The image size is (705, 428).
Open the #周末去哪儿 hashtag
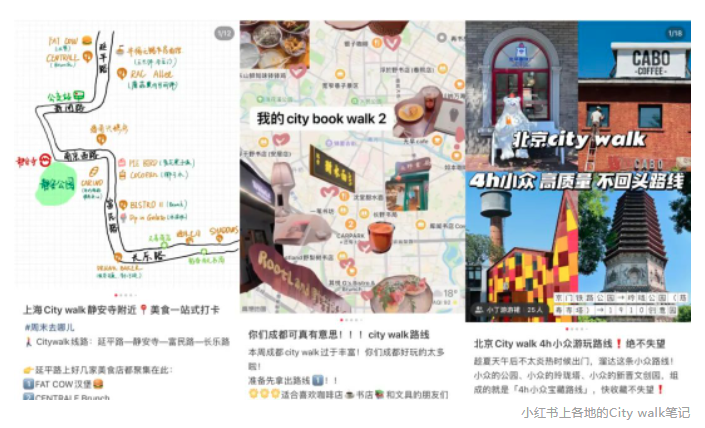[49, 327]
